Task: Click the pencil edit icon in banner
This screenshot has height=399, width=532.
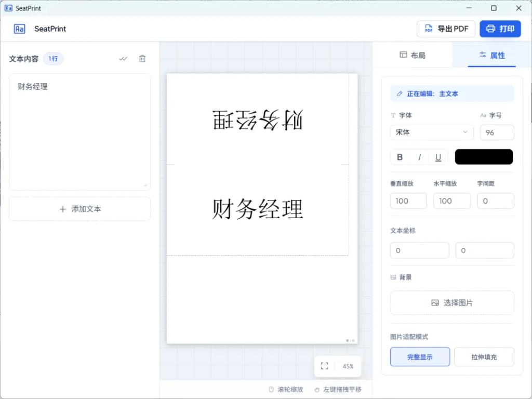Action: coord(400,94)
